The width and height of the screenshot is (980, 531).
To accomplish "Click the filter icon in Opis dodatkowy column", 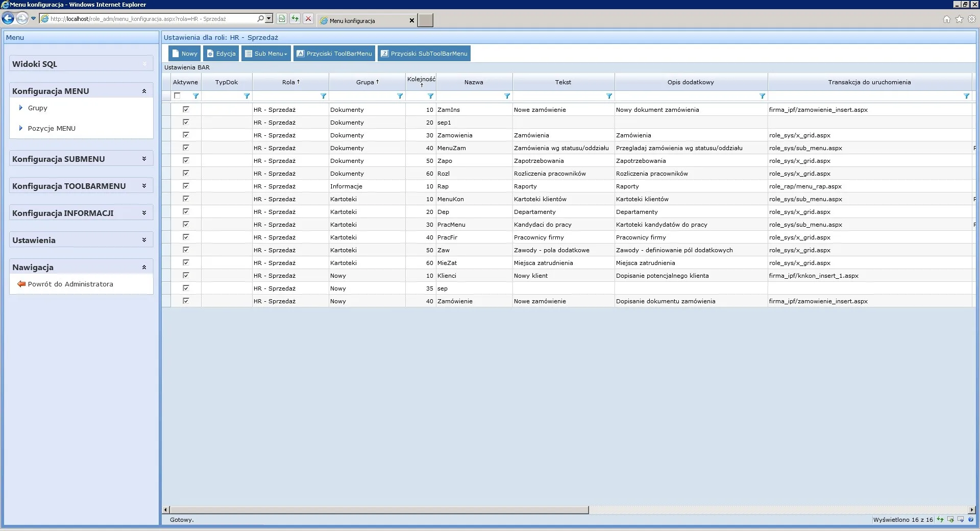I will pyautogui.click(x=762, y=96).
